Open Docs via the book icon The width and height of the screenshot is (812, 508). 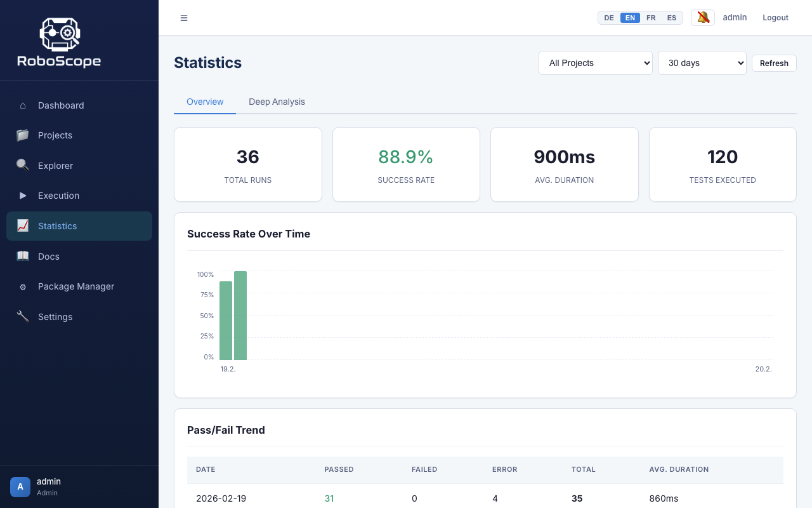(23, 256)
